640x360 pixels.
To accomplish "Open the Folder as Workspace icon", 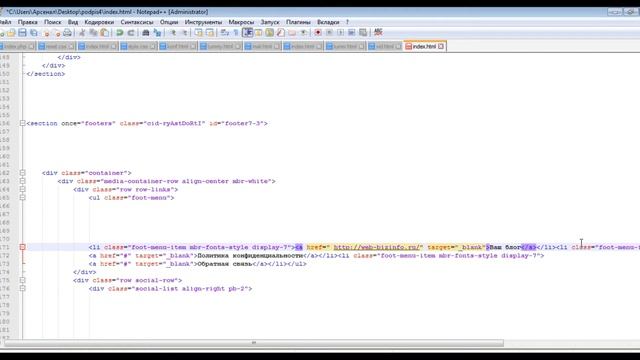I will pos(292,33).
